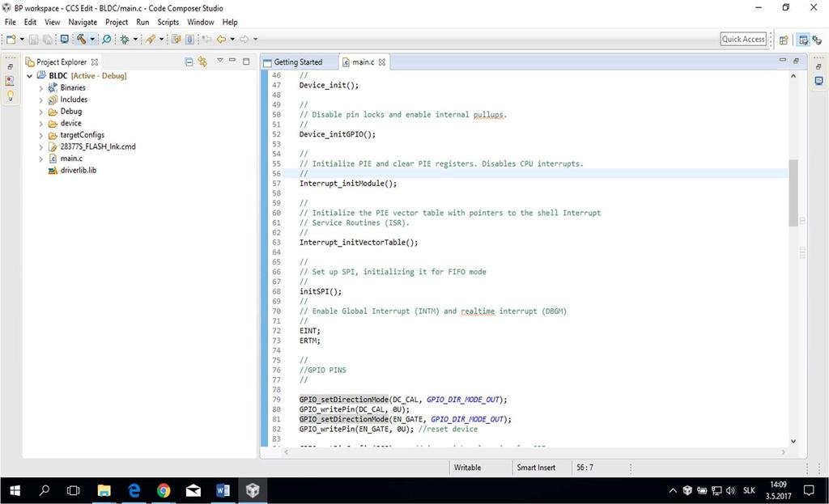The height and width of the screenshot is (504, 829).
Task: Open the dropdown beside the flashlight icon
Action: point(162,39)
